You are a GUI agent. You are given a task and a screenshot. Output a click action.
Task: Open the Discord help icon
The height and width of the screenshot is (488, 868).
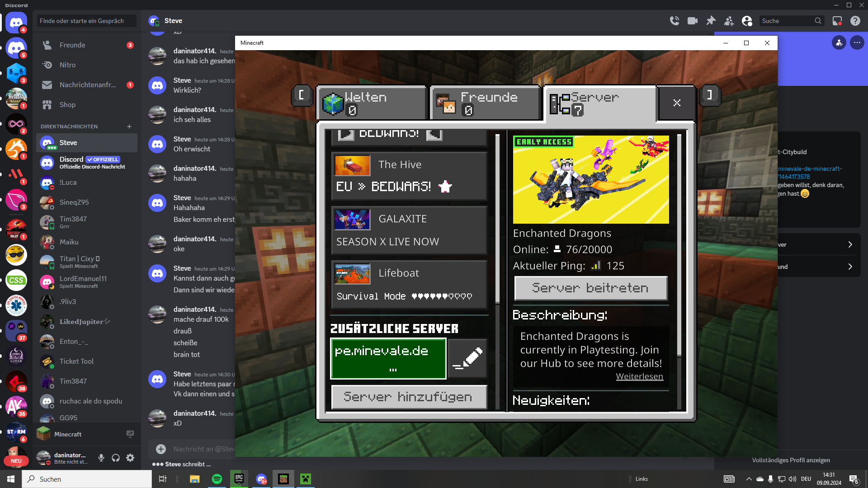coord(855,21)
